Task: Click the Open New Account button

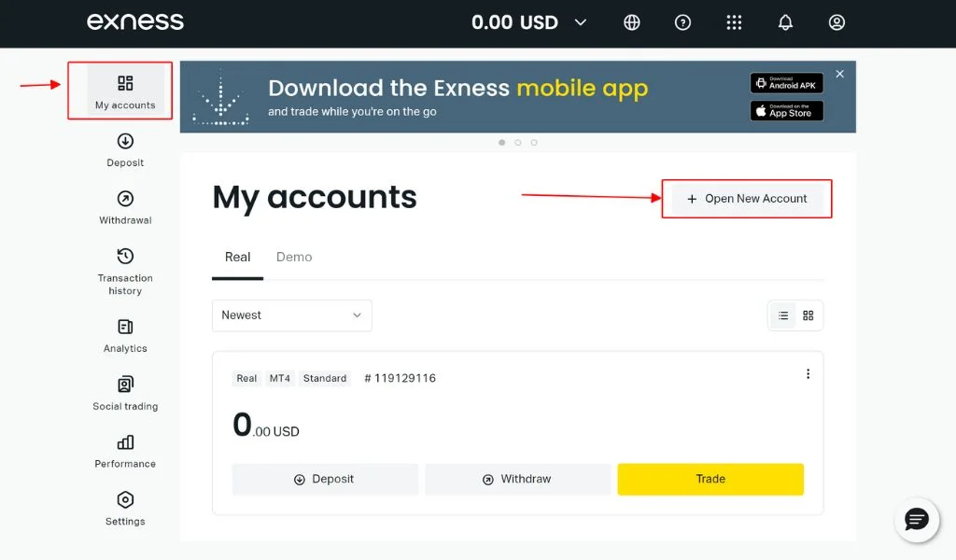Action: (746, 198)
